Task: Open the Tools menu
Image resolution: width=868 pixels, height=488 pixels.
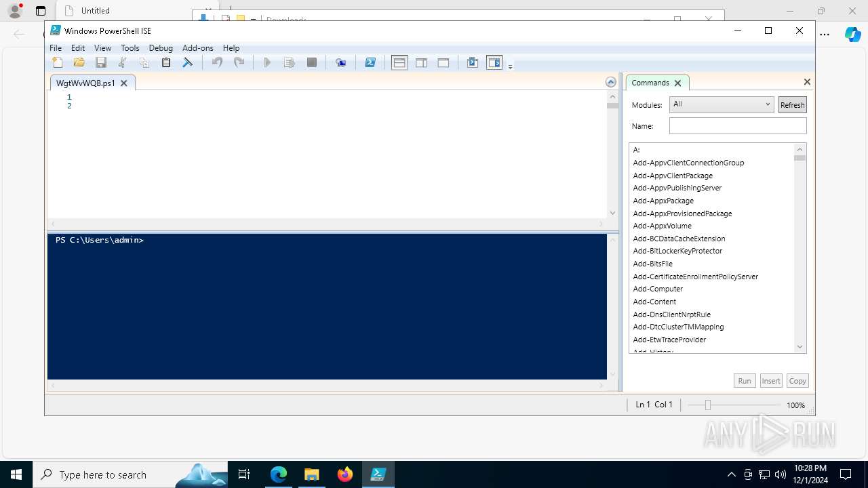Action: point(130,48)
